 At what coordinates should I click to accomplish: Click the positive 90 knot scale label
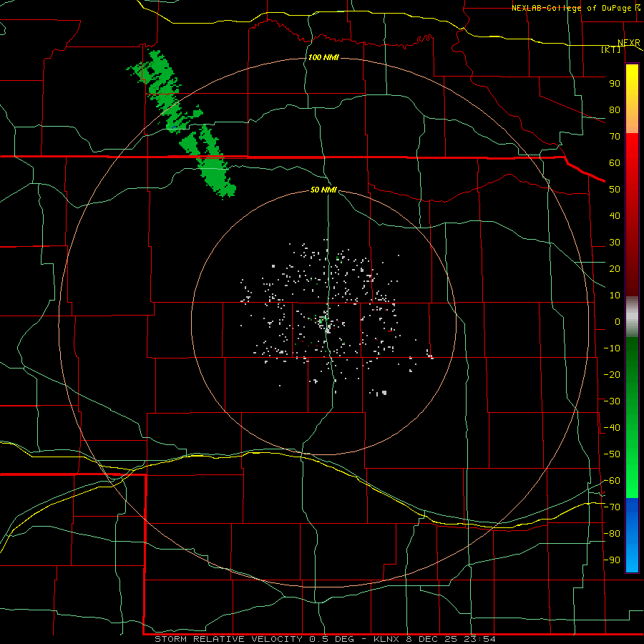coord(615,84)
